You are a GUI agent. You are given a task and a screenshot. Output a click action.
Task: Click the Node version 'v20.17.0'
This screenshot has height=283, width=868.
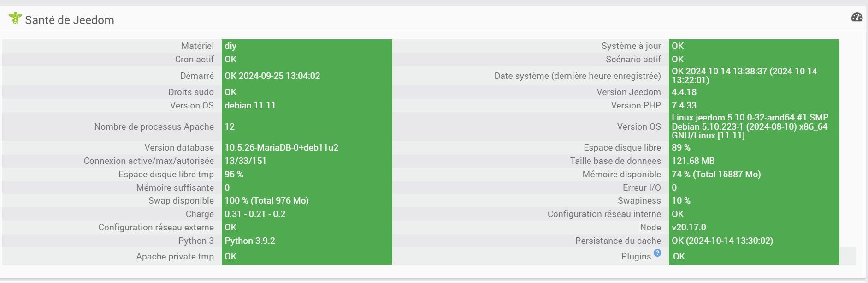coord(689,227)
